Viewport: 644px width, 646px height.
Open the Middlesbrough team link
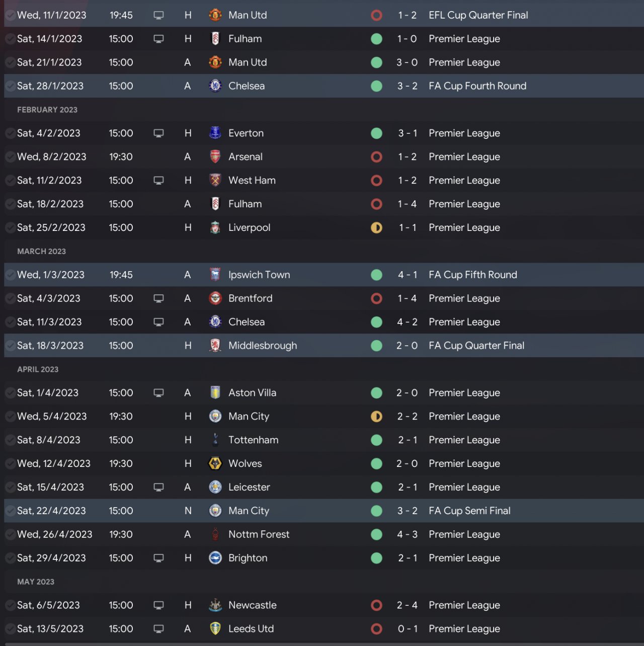pyautogui.click(x=262, y=346)
